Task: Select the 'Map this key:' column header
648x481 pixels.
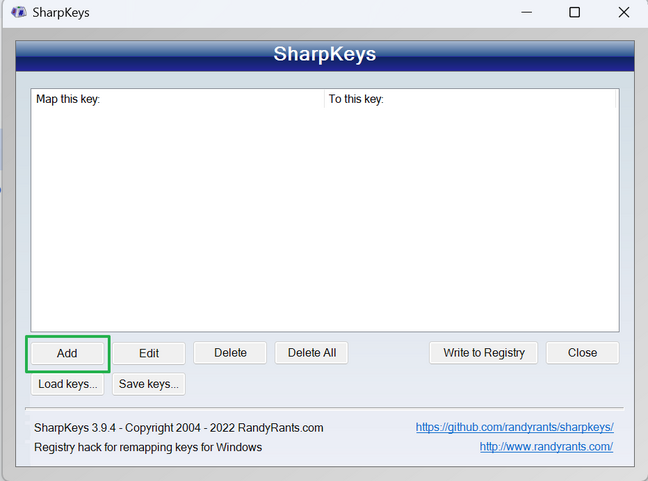Action: [178, 99]
